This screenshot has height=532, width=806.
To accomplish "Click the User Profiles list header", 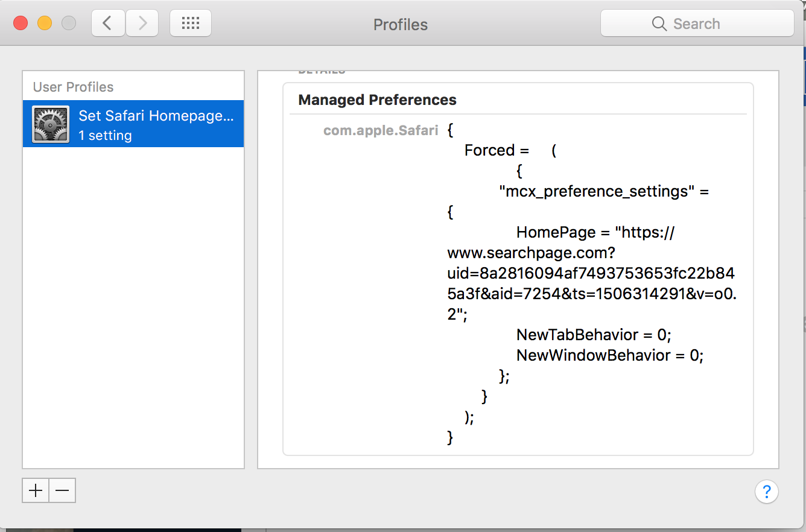I will [x=73, y=87].
